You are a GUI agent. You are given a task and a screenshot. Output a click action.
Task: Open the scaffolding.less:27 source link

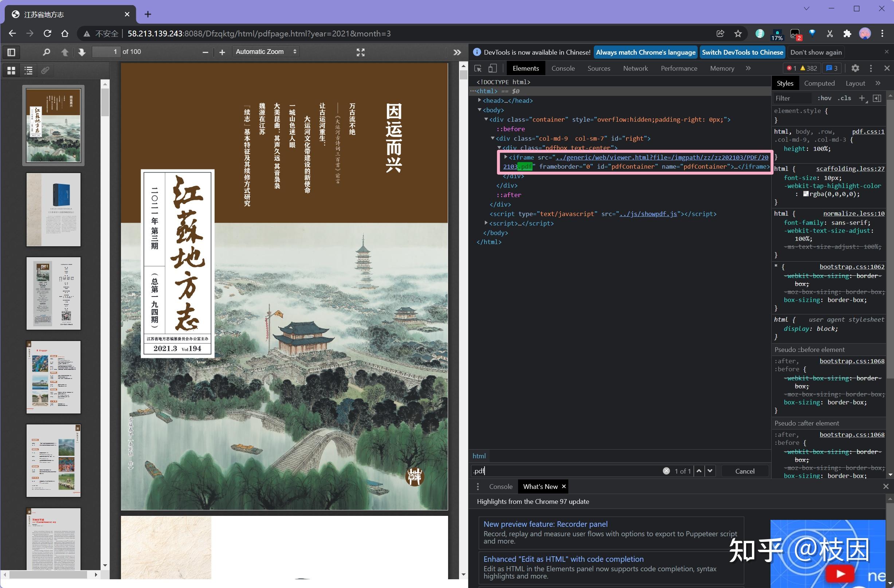coord(850,169)
